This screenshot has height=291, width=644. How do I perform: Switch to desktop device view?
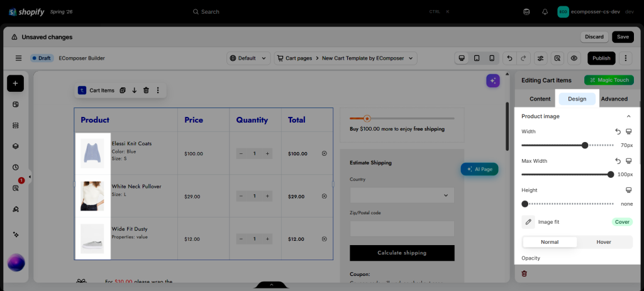tap(462, 58)
